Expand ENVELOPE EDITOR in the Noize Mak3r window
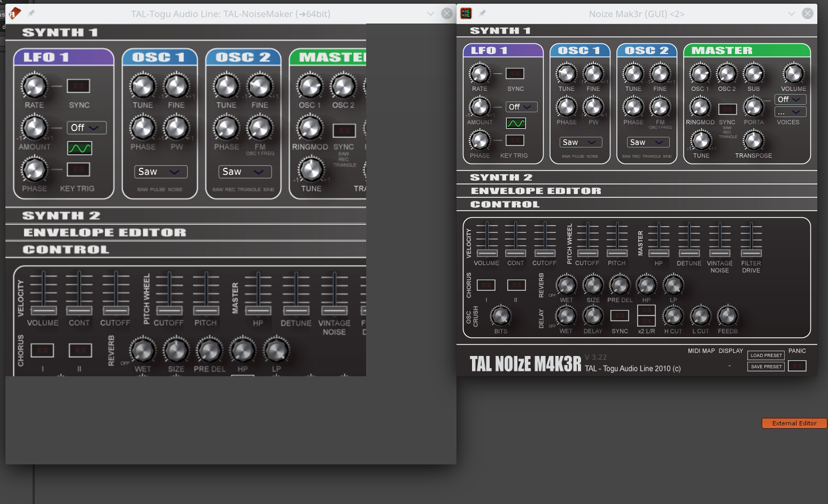This screenshot has width=828, height=504. point(637,191)
